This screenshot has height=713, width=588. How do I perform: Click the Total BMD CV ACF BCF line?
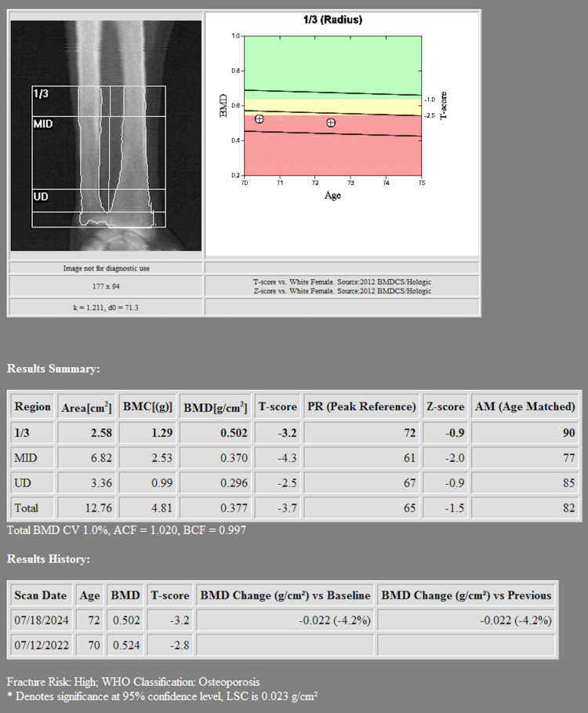126,530
